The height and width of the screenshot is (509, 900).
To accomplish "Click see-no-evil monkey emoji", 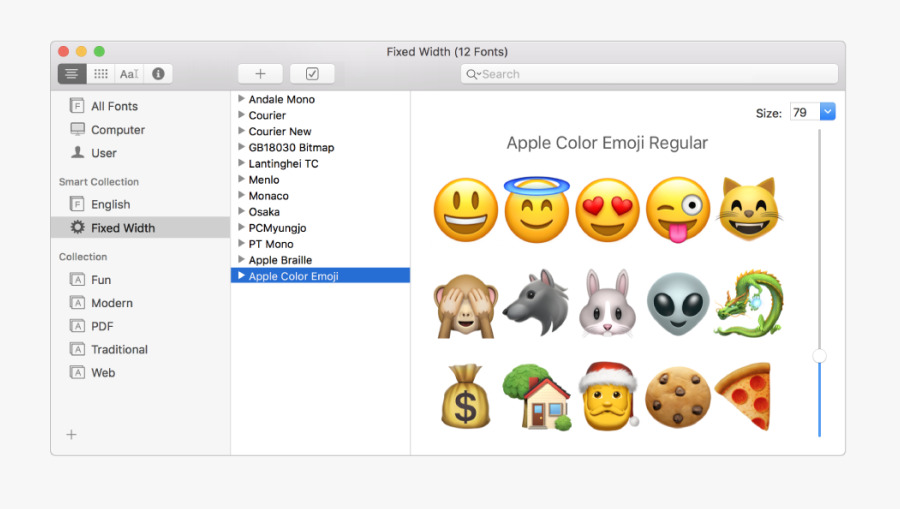I will coord(465,305).
